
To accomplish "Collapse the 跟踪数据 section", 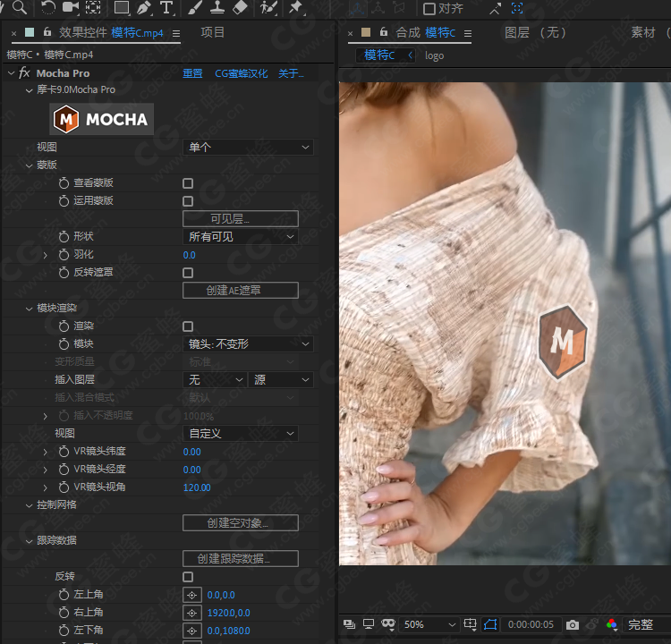I will coord(30,541).
